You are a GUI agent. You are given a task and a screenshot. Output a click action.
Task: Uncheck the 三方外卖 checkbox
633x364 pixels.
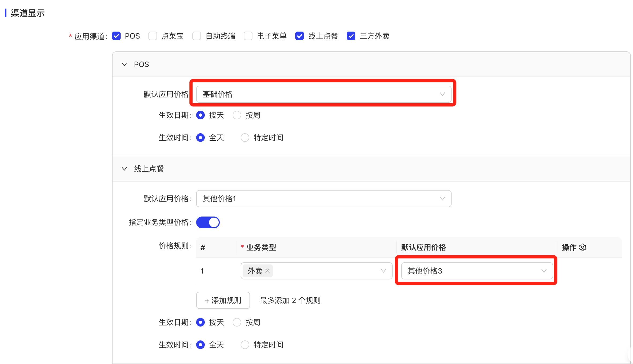pos(351,36)
